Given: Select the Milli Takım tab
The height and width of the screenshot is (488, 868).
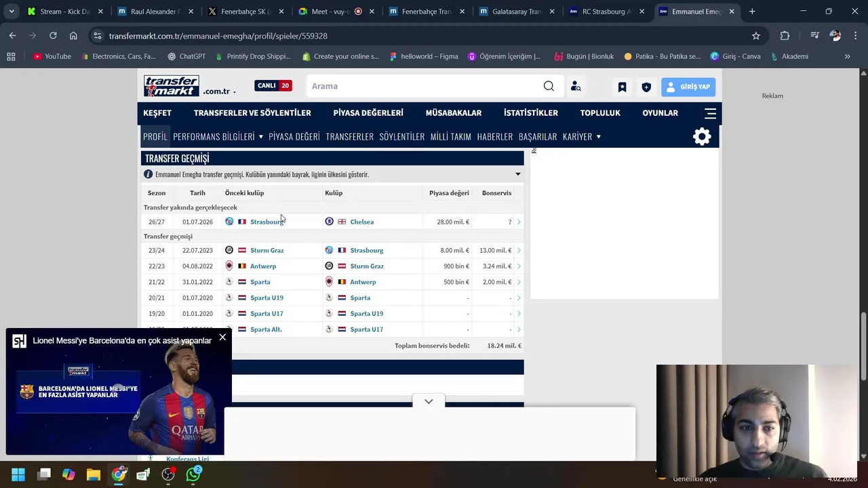Looking at the screenshot, I should pyautogui.click(x=451, y=136).
